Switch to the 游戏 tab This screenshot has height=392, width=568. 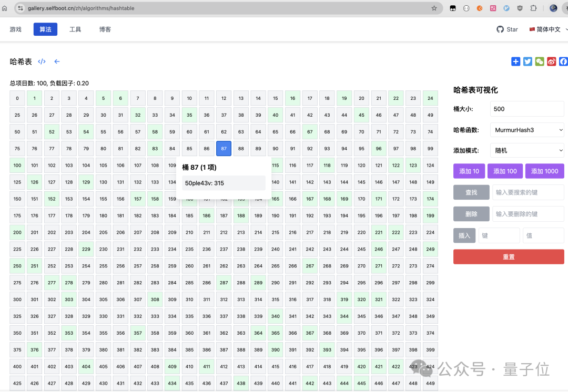click(16, 29)
